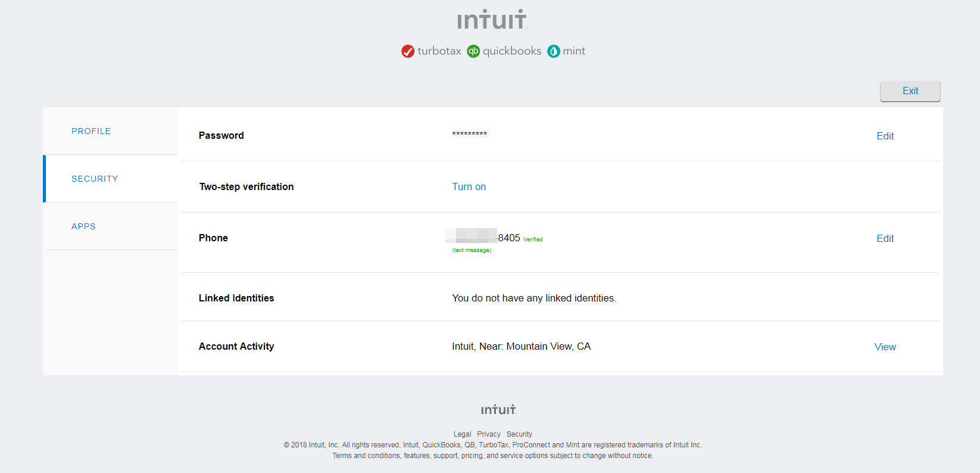The image size is (980, 473).
Task: Click the Account Activity label
Action: [236, 346]
